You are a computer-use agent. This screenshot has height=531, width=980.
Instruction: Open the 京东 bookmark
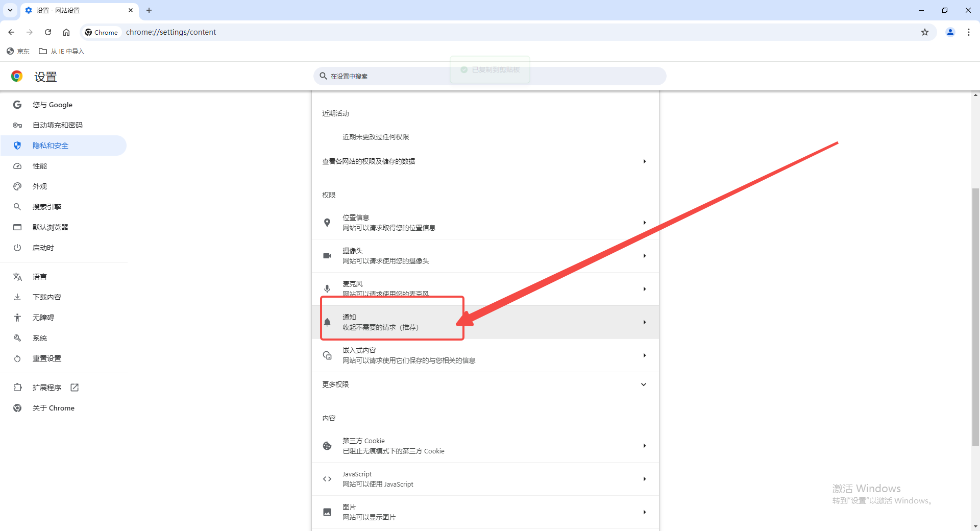point(18,51)
